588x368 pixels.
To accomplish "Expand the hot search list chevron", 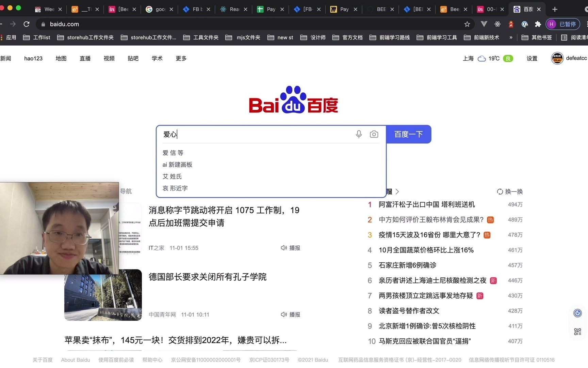I will point(397,191).
